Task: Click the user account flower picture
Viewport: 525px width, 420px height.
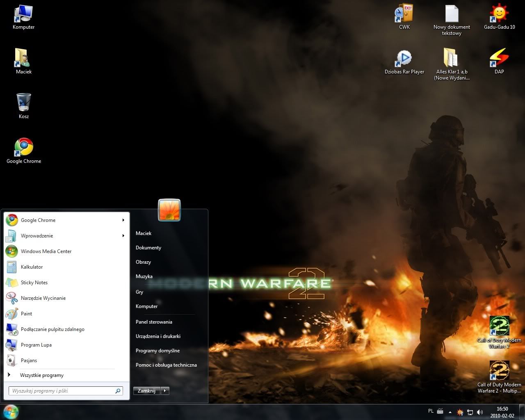Action: pyautogui.click(x=169, y=210)
